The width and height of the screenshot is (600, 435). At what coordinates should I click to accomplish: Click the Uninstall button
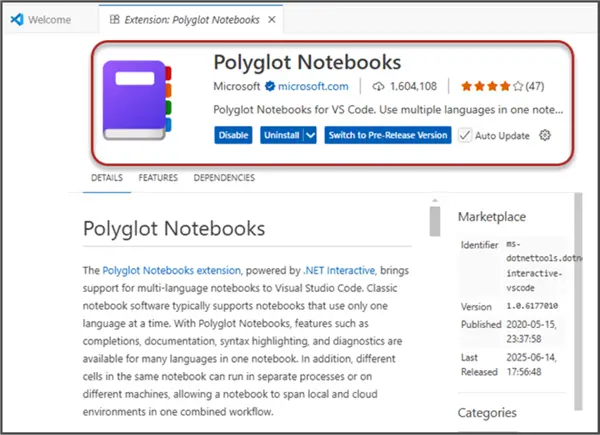coord(280,136)
